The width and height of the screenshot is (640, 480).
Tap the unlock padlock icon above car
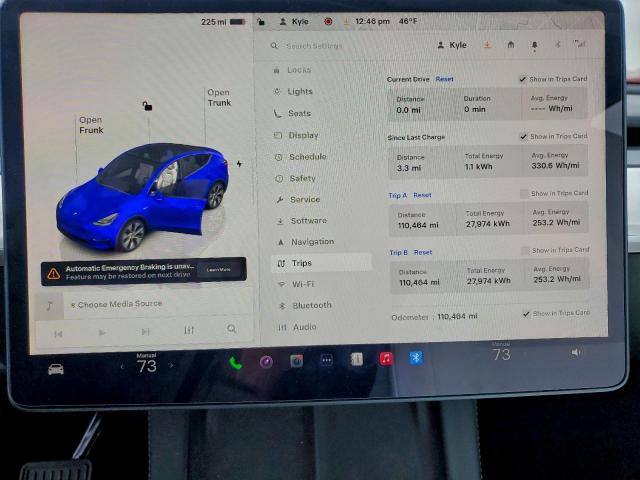tap(147, 106)
